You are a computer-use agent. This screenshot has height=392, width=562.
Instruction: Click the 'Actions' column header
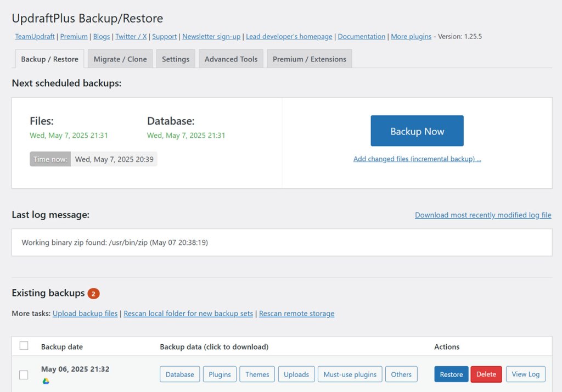pyautogui.click(x=447, y=347)
